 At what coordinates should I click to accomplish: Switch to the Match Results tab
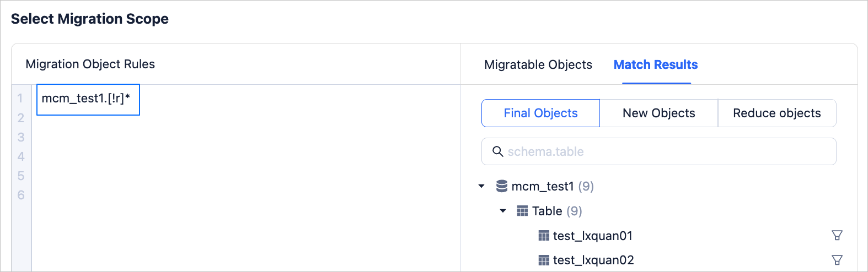click(x=656, y=65)
